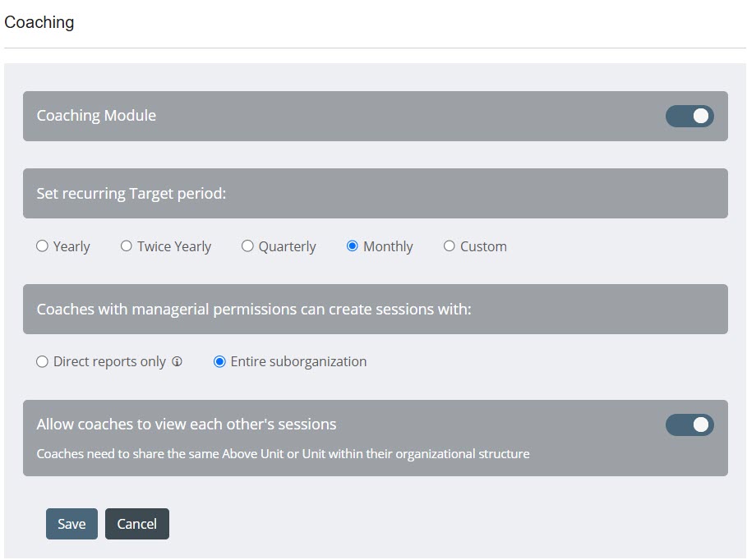This screenshot has width=747, height=560.
Task: Click the Entire suborganization label text
Action: tap(298, 362)
